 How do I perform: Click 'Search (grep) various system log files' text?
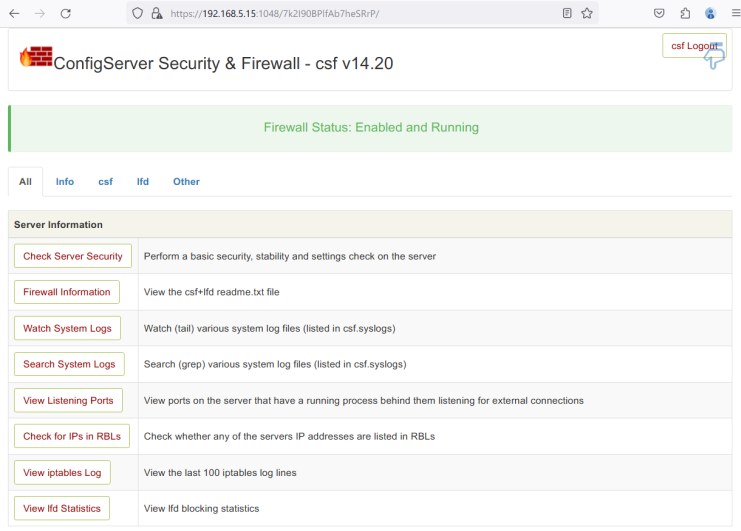[275, 364]
